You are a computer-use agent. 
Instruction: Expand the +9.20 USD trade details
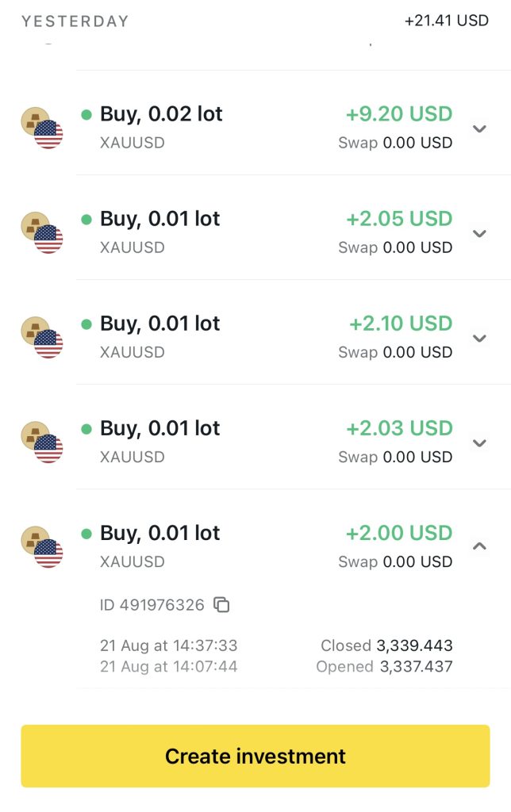(x=479, y=128)
